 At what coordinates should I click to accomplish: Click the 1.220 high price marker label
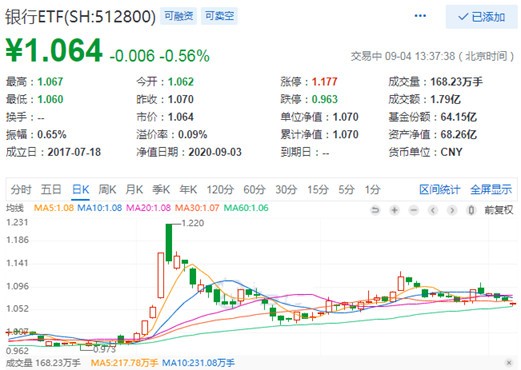(193, 223)
